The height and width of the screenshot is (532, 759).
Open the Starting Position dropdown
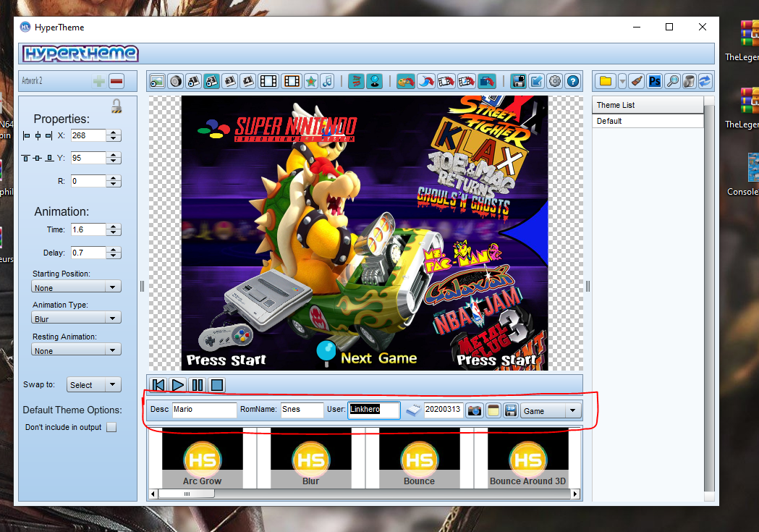point(77,287)
